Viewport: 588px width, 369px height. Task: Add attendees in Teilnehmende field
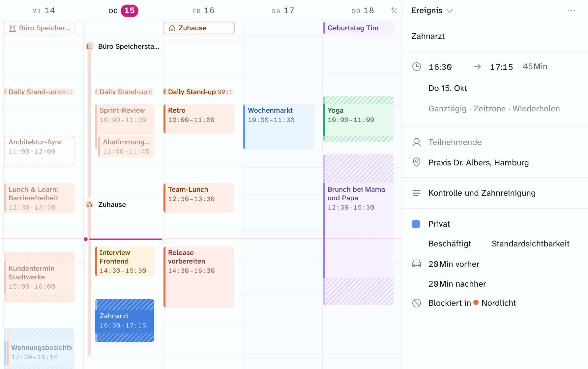pyautogui.click(x=455, y=142)
